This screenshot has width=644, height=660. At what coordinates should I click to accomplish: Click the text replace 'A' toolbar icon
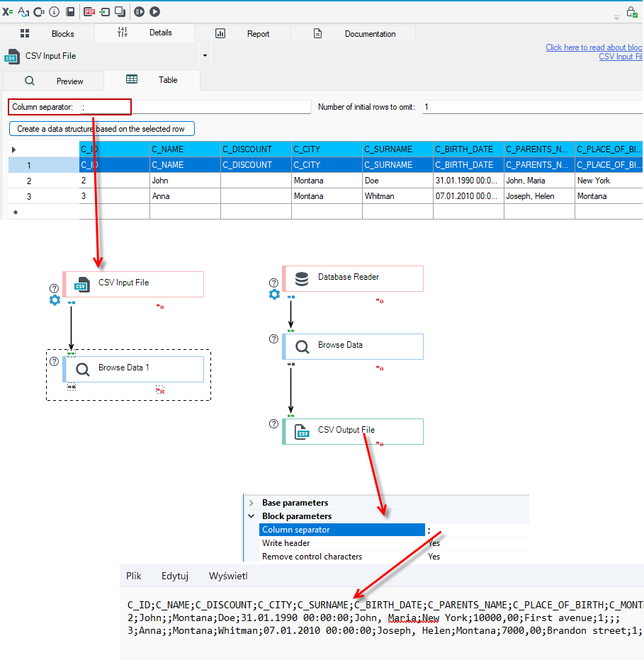point(23,12)
